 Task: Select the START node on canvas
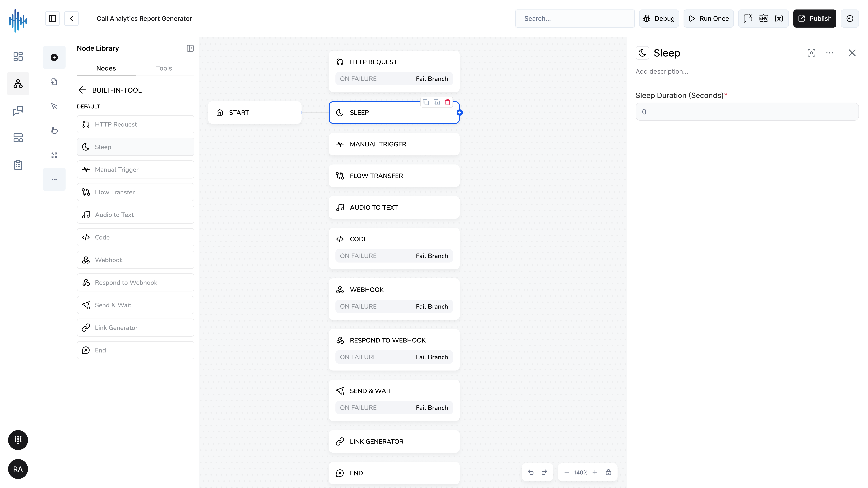tap(255, 113)
